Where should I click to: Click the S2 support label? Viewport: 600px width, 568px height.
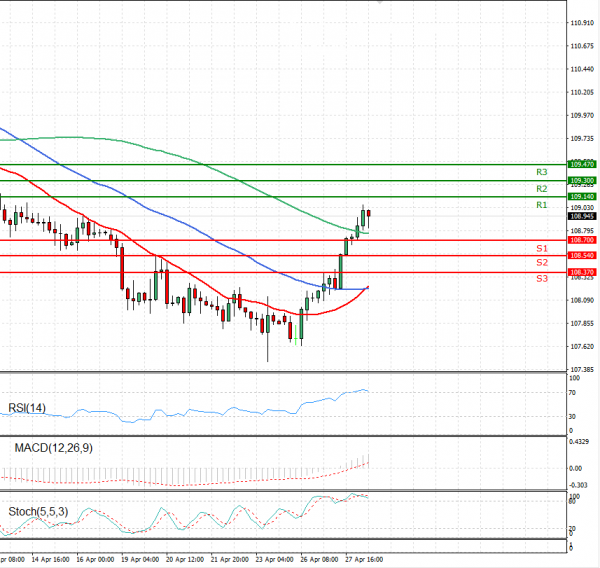tap(541, 263)
